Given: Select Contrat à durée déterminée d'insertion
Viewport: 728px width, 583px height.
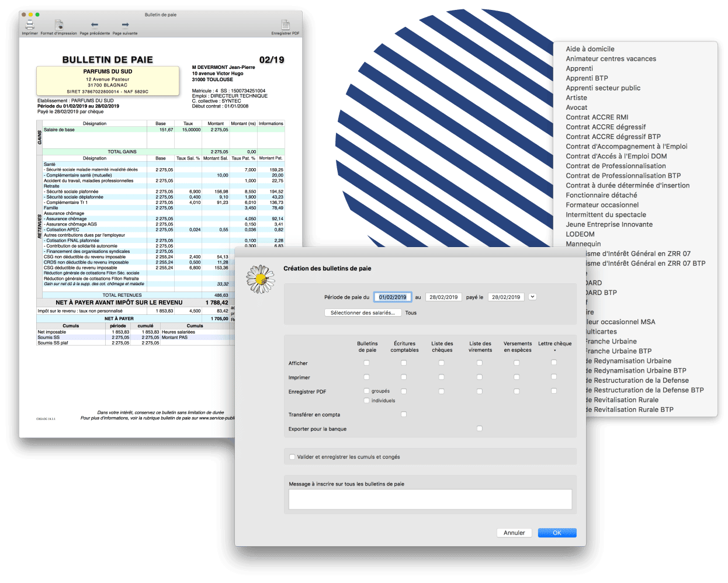Looking at the screenshot, I should (x=628, y=186).
